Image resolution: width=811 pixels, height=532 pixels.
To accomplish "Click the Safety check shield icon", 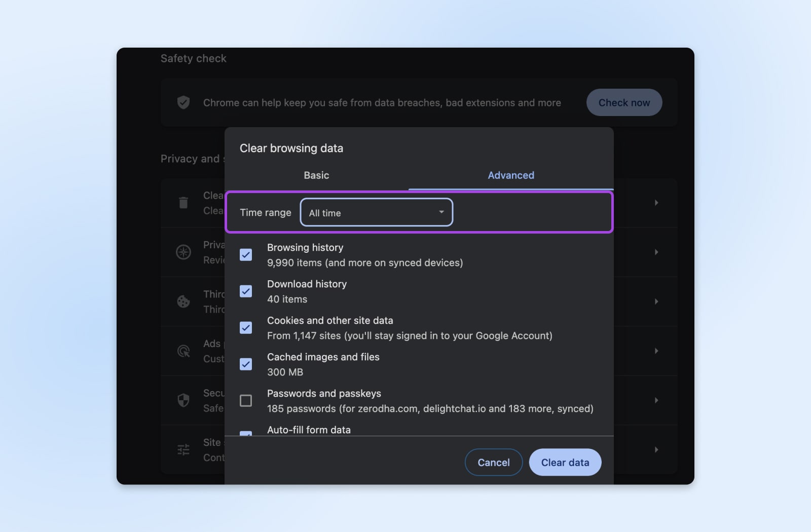I will pos(183,102).
